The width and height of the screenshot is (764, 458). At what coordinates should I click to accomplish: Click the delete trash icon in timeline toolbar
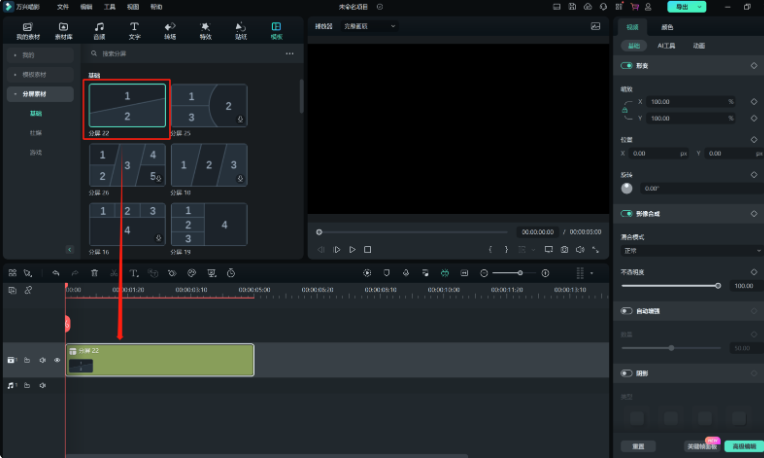[x=94, y=272]
